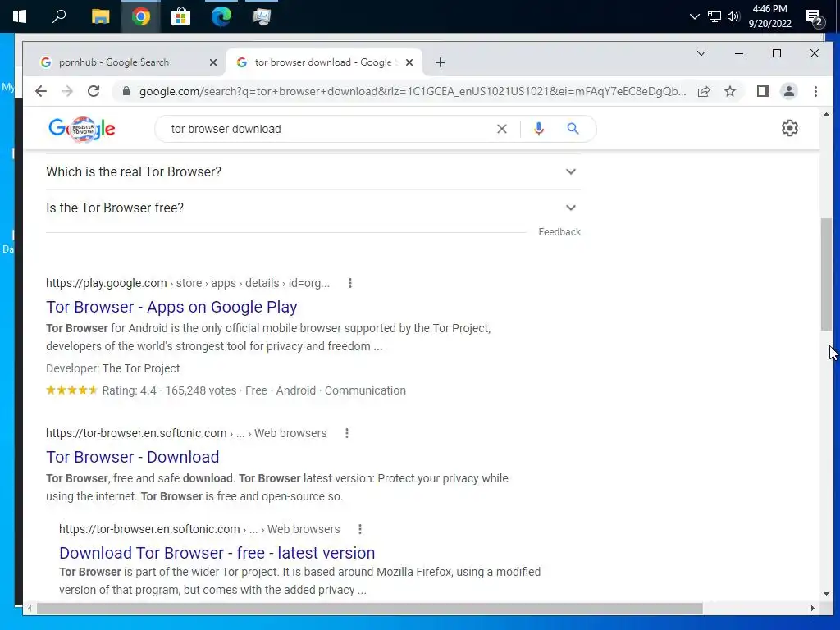The width and height of the screenshot is (840, 630).
Task: Click the Chrome taskbar icon
Action: coord(141,16)
